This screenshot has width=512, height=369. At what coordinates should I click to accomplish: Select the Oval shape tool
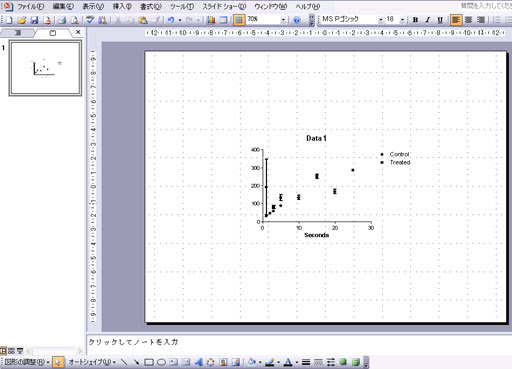coord(161,362)
